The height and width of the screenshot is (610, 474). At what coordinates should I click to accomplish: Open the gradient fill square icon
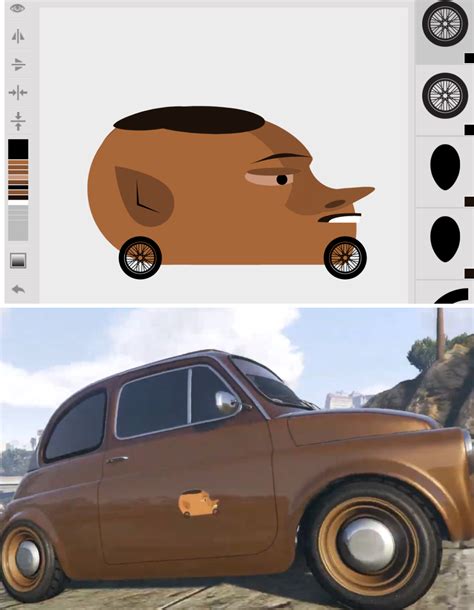pos(18,260)
